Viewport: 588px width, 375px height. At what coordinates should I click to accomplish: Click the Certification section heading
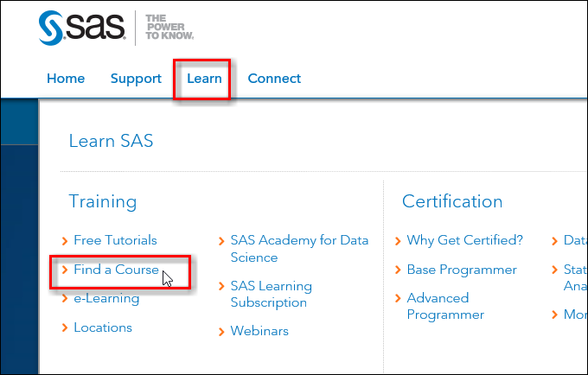point(452,201)
